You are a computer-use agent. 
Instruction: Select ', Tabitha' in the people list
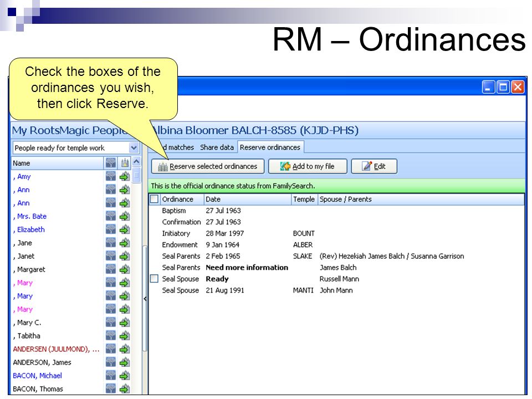pos(27,336)
